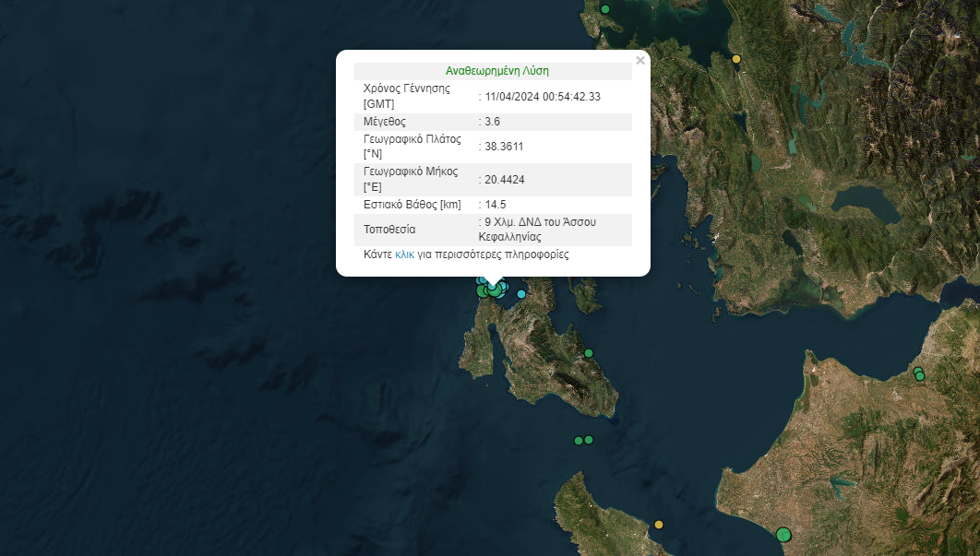This screenshot has height=556, width=980.
Task: Click the green marker on eastern Kefalonia coast
Action: coord(589,353)
